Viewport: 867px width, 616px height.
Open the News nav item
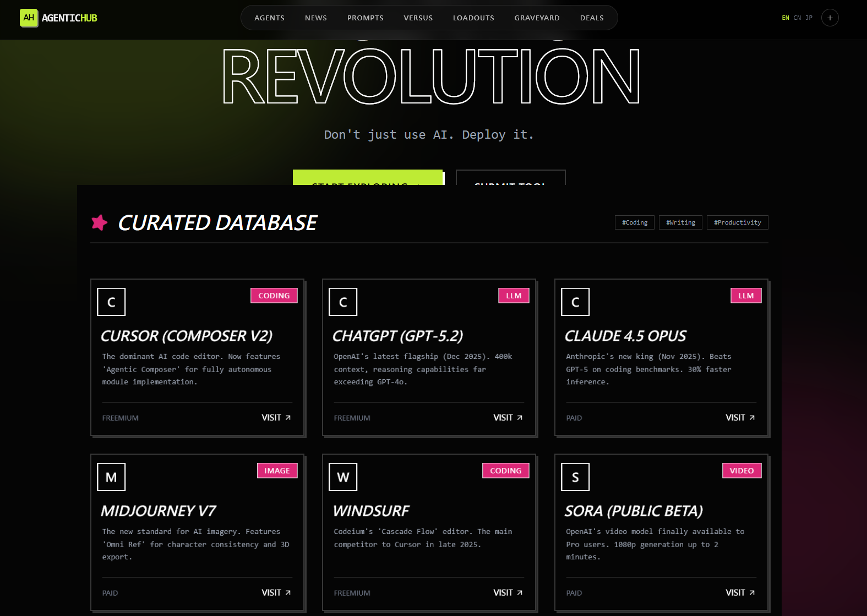[x=316, y=18]
